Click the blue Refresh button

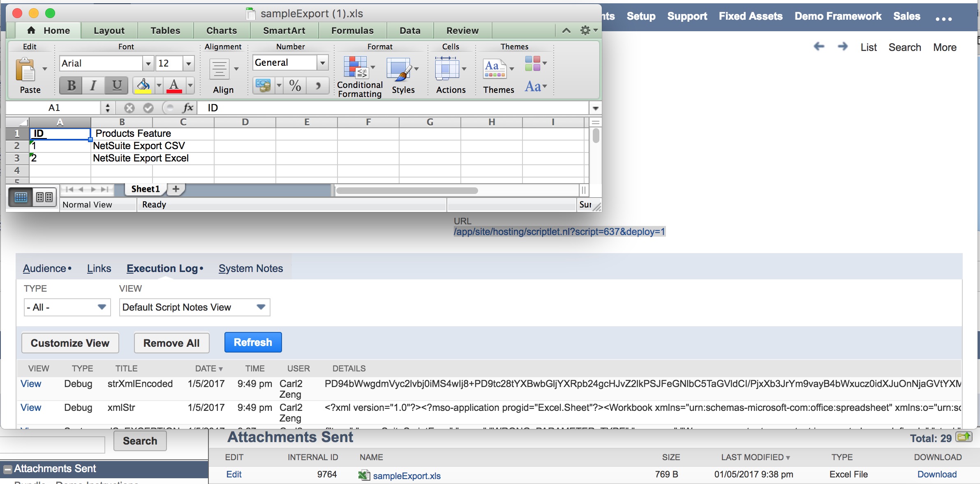click(x=253, y=342)
